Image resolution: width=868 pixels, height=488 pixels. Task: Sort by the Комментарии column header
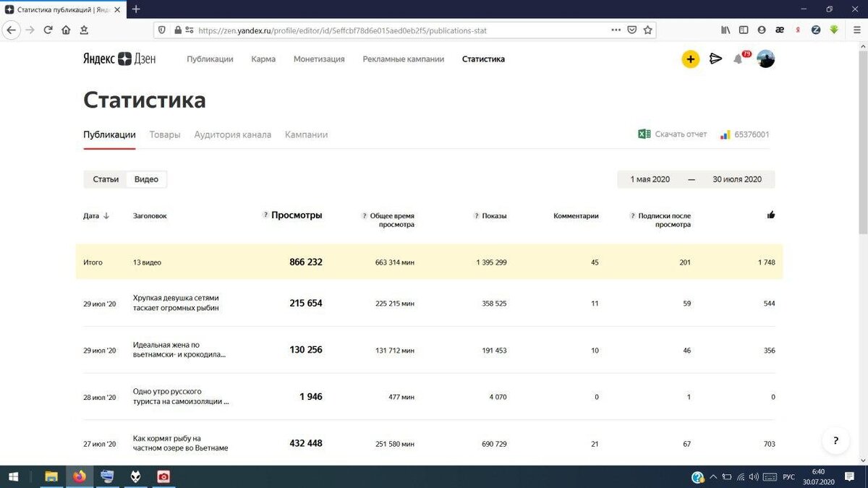[576, 215]
